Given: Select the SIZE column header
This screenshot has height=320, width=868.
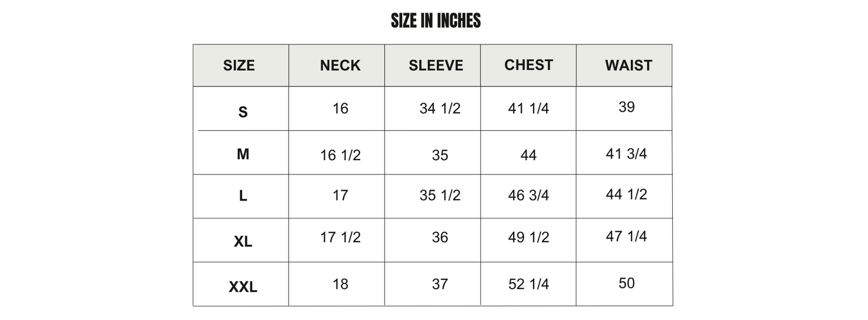Looking at the screenshot, I should (x=239, y=66).
